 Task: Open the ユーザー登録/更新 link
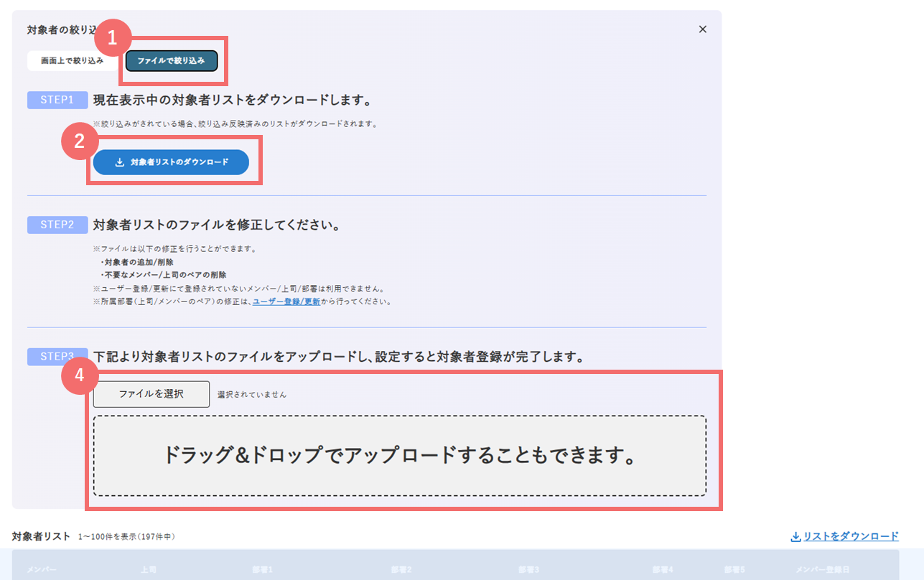(286, 301)
